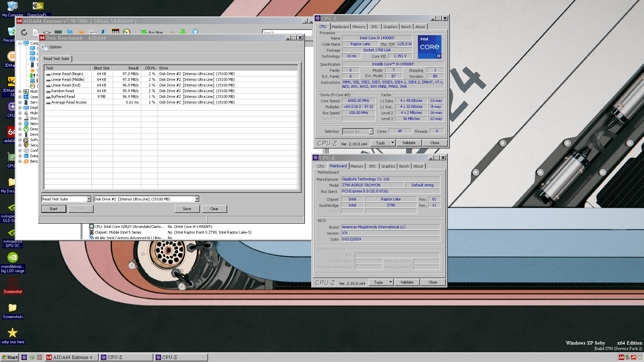
Task: Click the Report page icon in AIDA64 toolbar
Action: tap(35, 32)
